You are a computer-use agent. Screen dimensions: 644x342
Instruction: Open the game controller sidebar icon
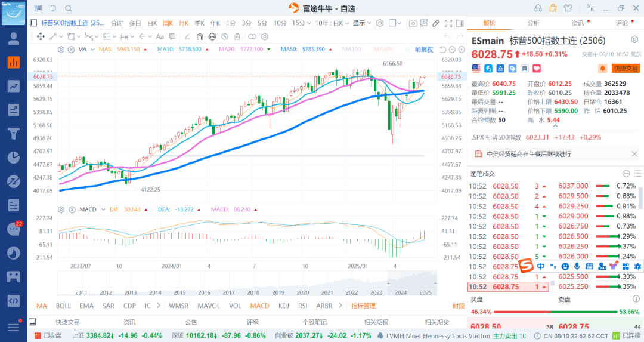click(14, 276)
